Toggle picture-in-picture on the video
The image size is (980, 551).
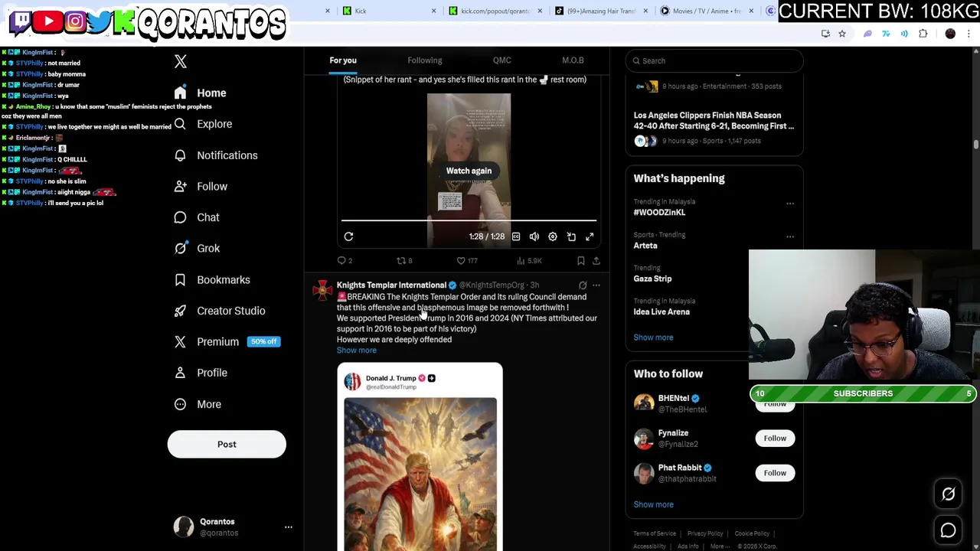tap(571, 236)
